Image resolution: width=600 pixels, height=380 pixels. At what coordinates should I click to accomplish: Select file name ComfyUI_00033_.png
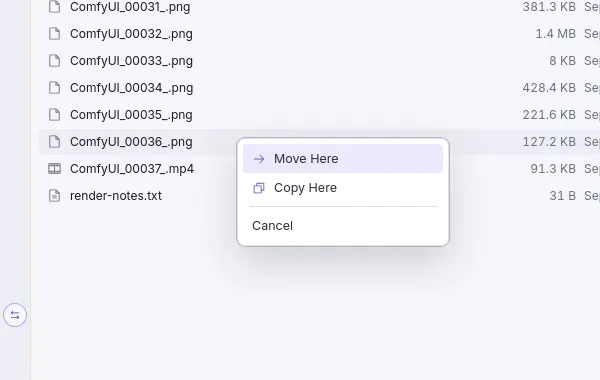[x=131, y=61]
